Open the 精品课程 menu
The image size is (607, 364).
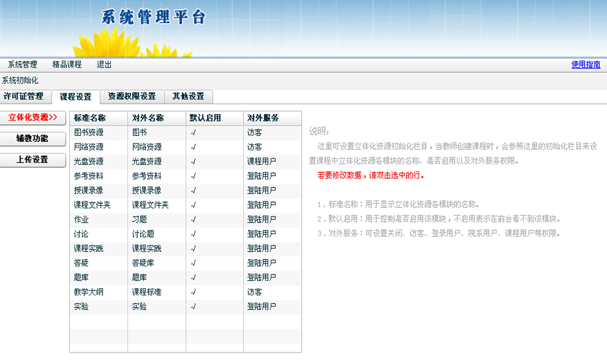point(67,65)
